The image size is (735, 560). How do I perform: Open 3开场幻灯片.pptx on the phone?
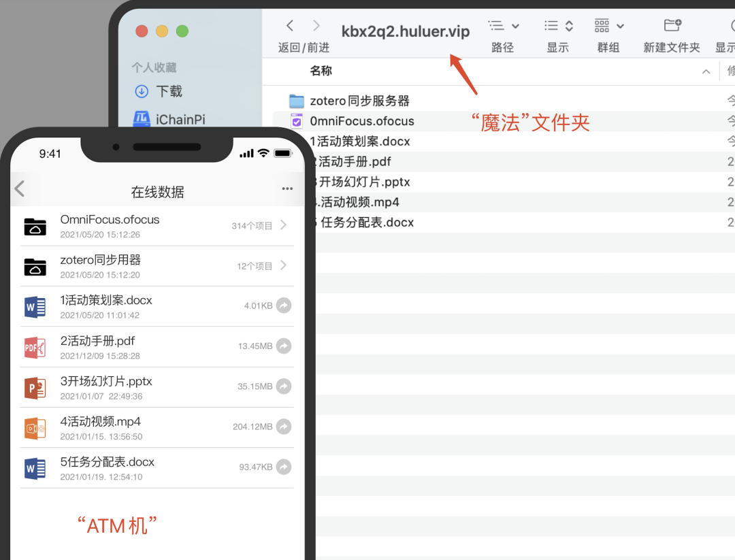[157, 387]
